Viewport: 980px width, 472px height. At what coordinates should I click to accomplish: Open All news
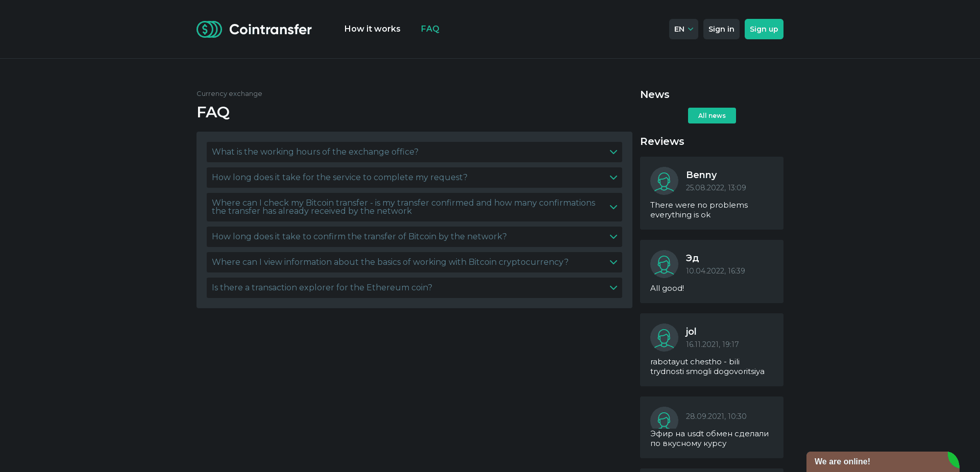tap(712, 115)
